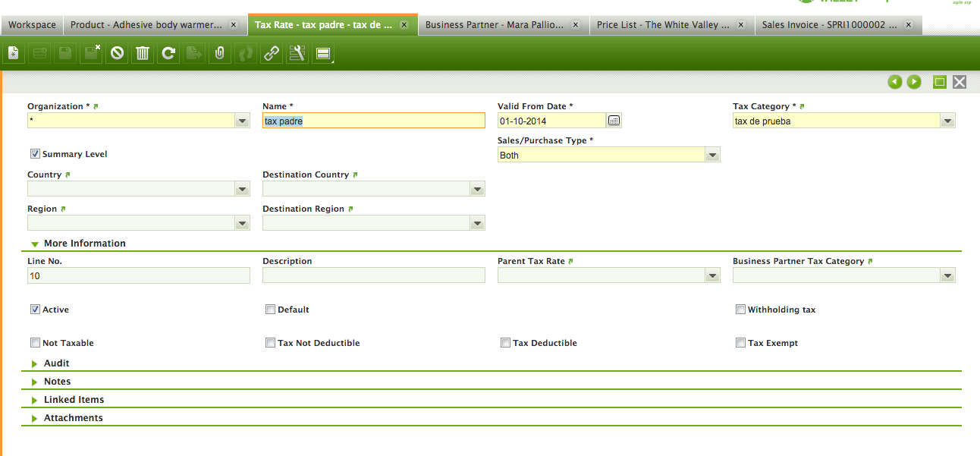Click the Description text field
Screen dimensions: 980x456
coord(374,276)
